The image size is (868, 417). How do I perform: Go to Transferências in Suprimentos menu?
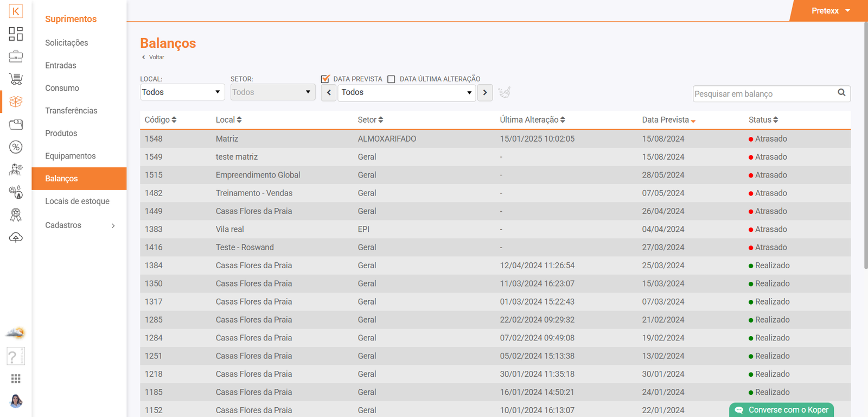click(71, 111)
